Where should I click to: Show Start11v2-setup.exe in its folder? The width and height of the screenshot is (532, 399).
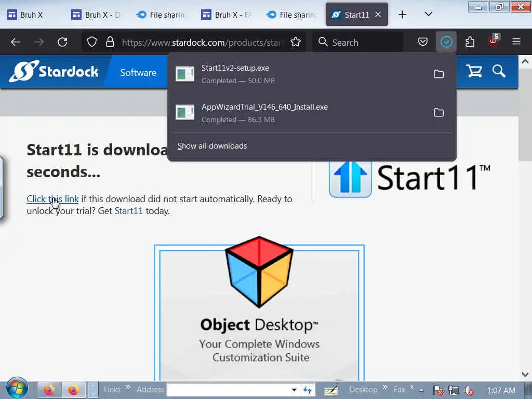point(438,74)
